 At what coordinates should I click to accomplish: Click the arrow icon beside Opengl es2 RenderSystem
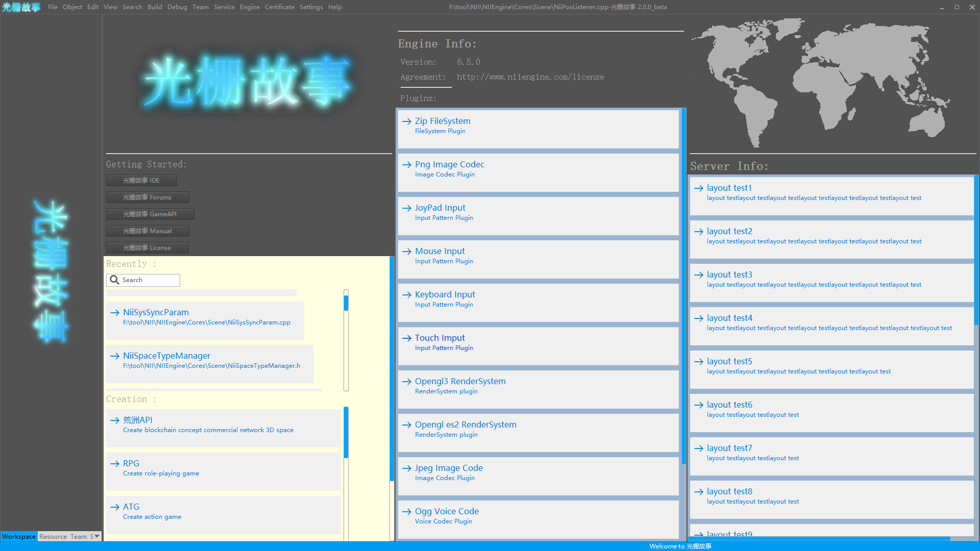[407, 425]
